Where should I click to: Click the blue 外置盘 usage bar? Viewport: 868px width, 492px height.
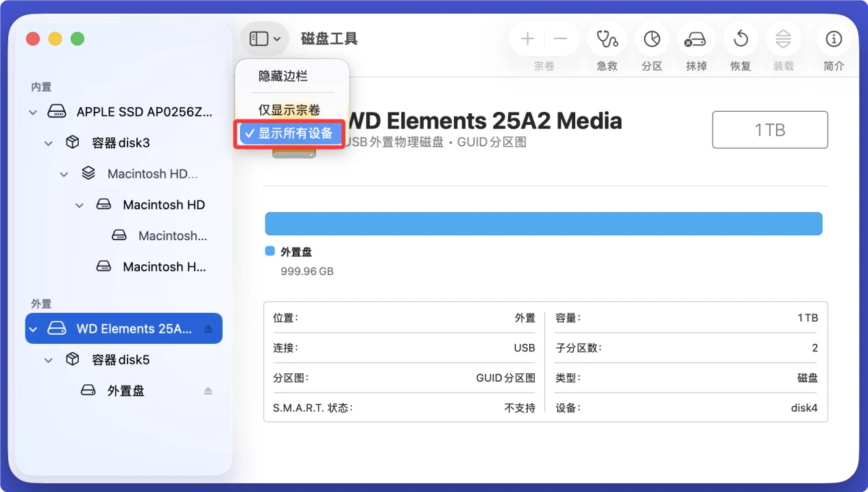tap(544, 224)
